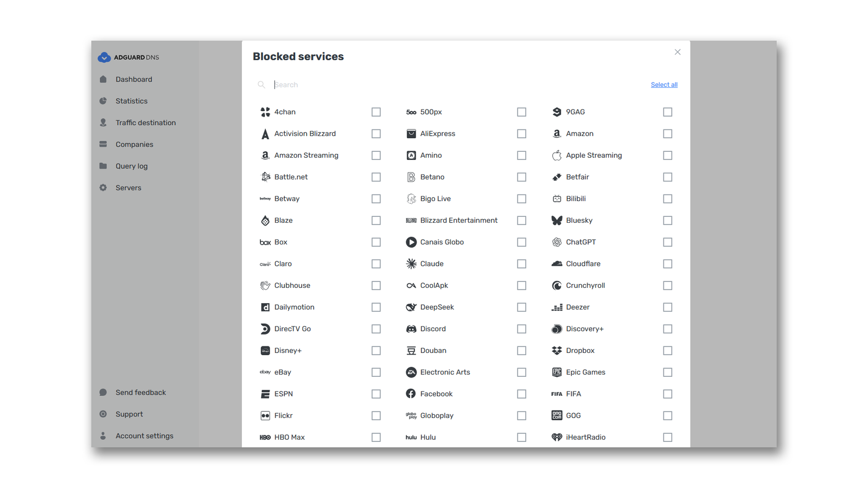Open the Dashboard sidebar item
The width and height of the screenshot is (868, 488).
pos(133,79)
